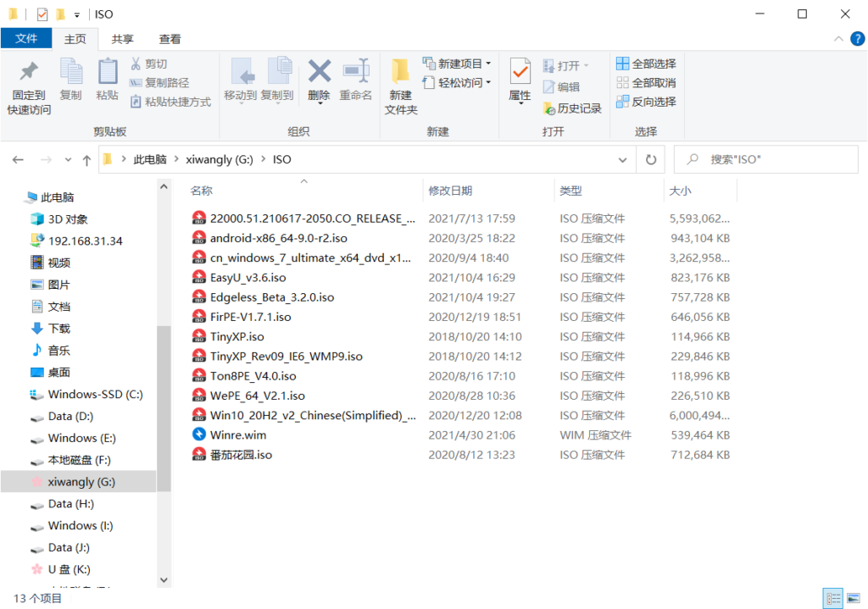868x609 pixels.
Task: Open the Move to (移动到) menu
Action: pyautogui.click(x=240, y=80)
